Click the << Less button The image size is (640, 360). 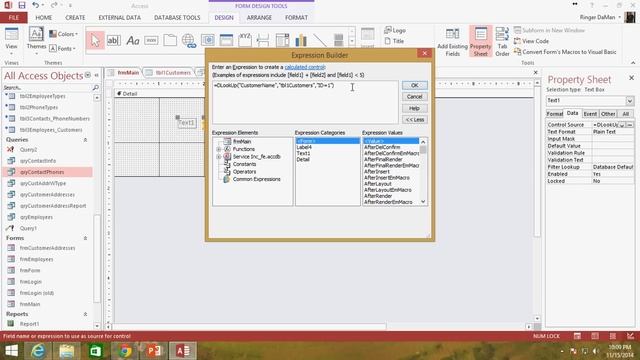414,120
